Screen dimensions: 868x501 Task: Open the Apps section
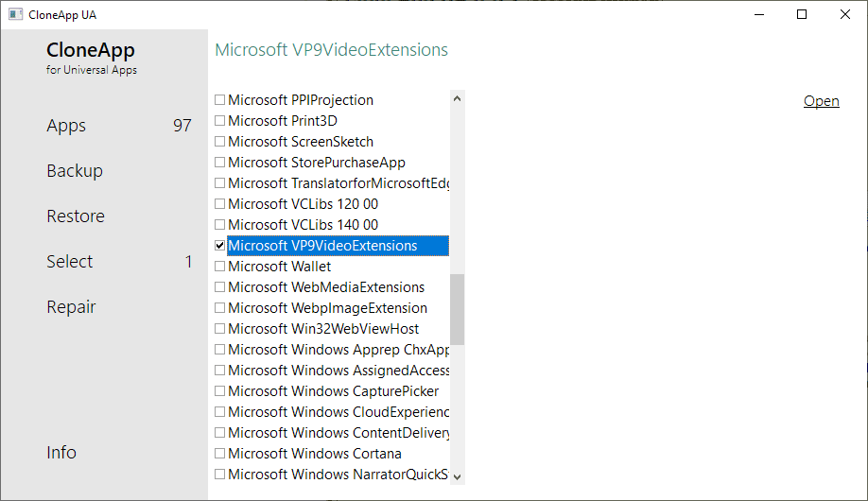pyautogui.click(x=66, y=126)
